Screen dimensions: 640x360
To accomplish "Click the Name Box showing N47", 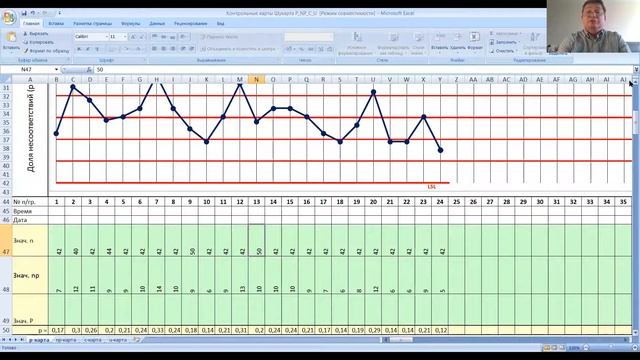I will pyautogui.click(x=27, y=70).
